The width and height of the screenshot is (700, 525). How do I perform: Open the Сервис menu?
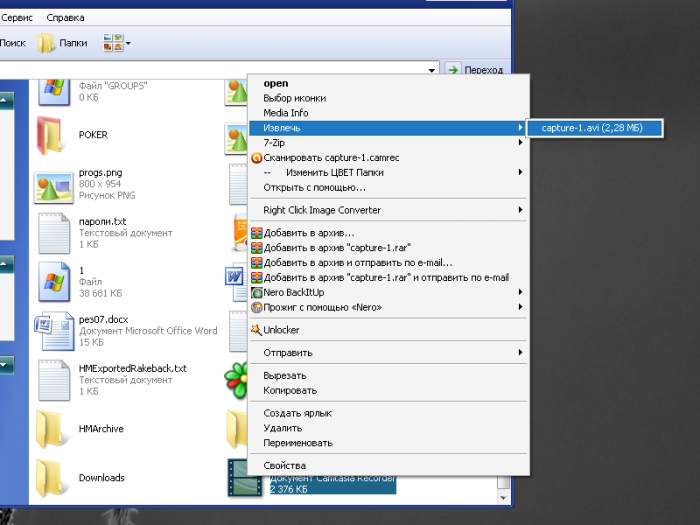(x=17, y=18)
